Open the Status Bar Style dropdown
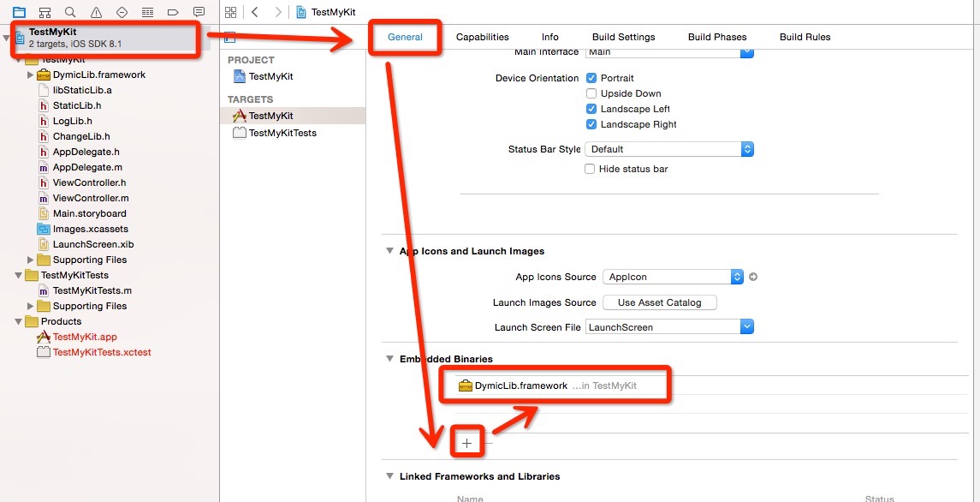The width and height of the screenshot is (980, 502). 668,149
